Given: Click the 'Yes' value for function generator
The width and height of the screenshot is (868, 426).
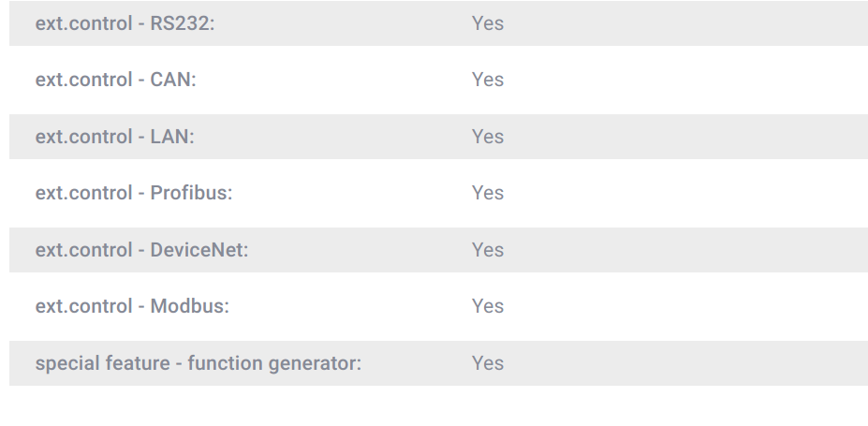Looking at the screenshot, I should (x=488, y=363).
